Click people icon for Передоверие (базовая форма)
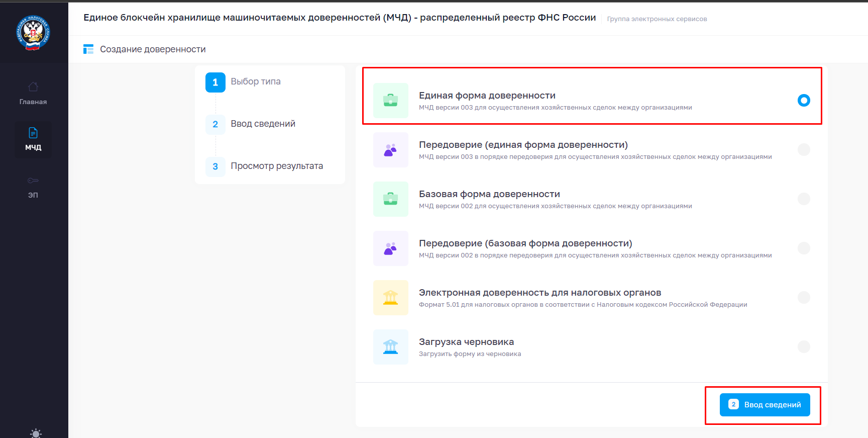The image size is (868, 438). coord(391,248)
